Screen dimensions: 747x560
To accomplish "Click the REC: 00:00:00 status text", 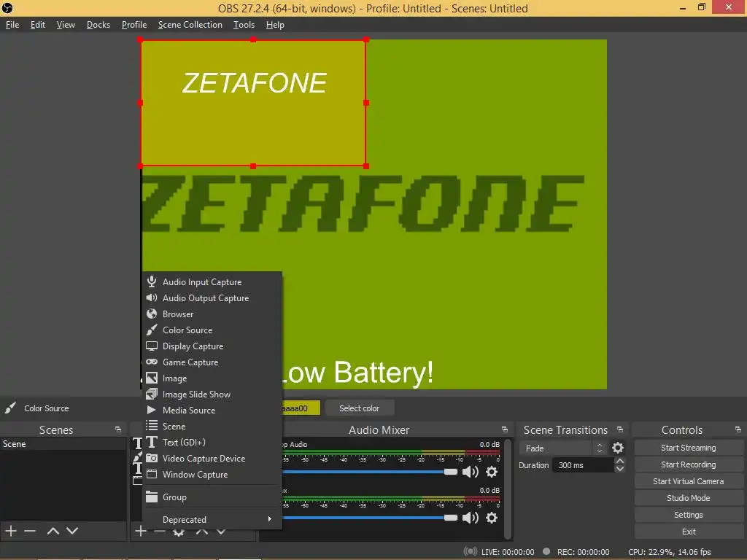I will click(583, 552).
